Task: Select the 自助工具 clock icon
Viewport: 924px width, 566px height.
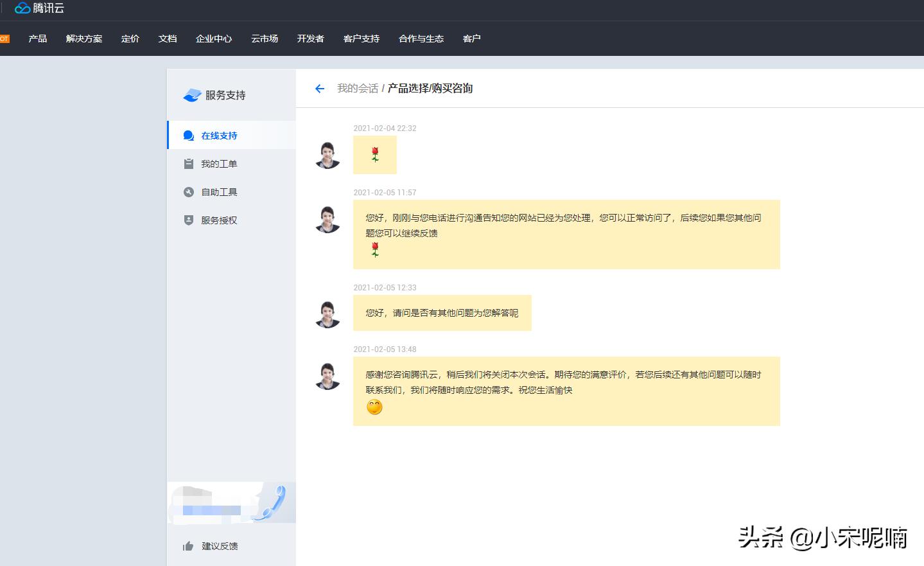Action: [187, 191]
